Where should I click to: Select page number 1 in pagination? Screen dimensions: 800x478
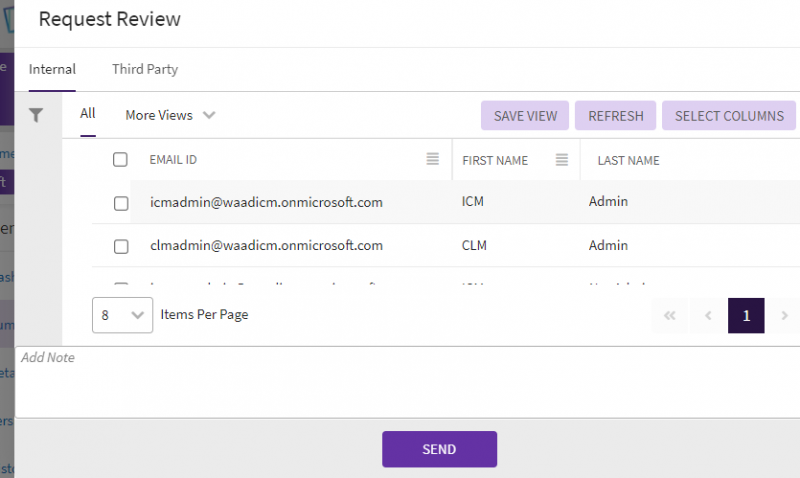pos(746,315)
